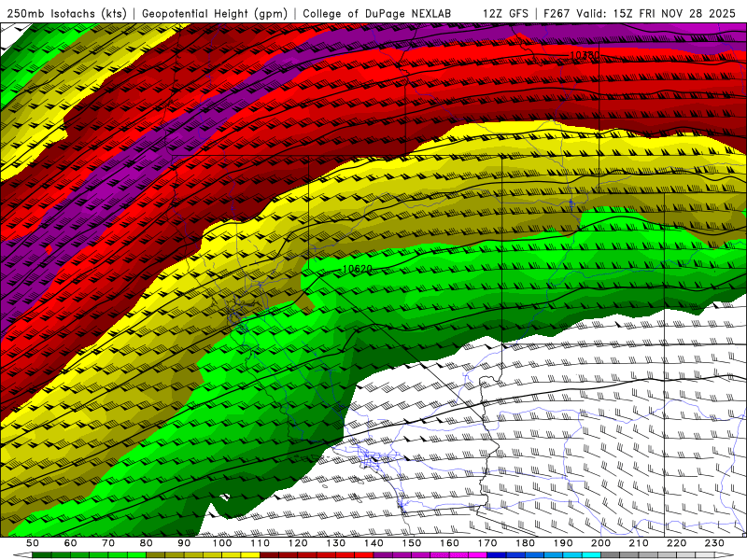Click the legend value 180
747x560 pixels.
coord(525,543)
